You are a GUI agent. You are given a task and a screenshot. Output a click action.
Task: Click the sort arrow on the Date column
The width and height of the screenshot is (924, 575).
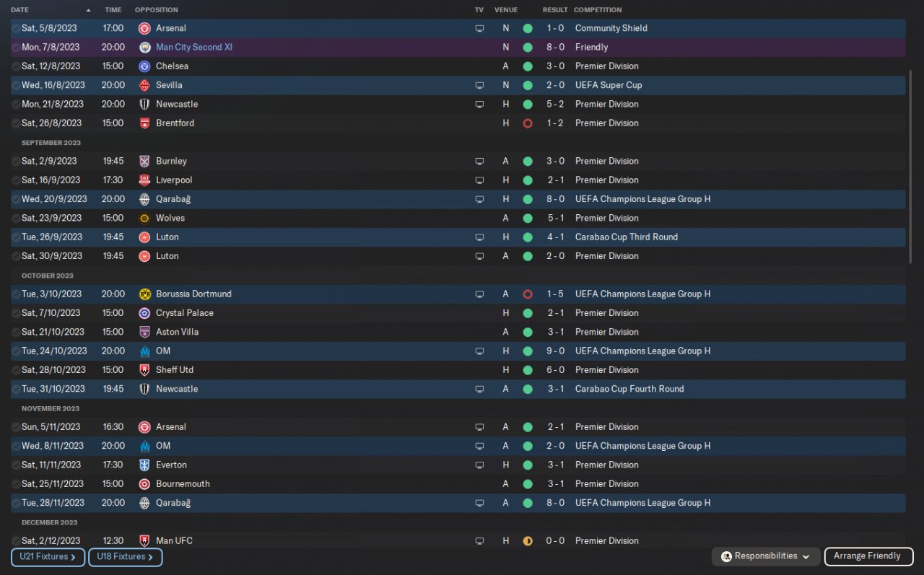(89, 10)
